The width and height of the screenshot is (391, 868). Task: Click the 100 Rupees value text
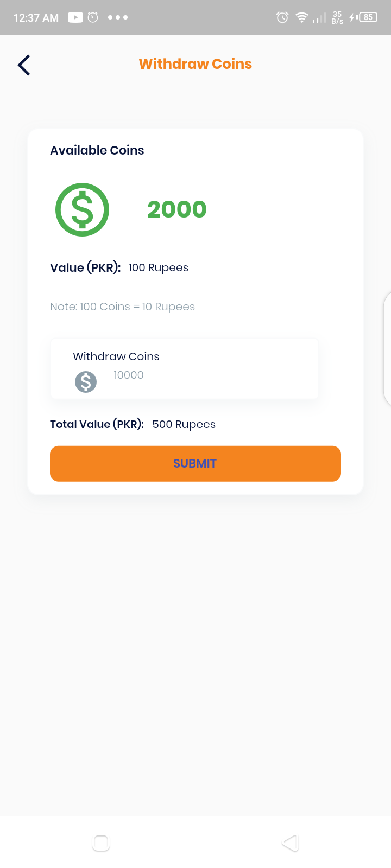(159, 267)
